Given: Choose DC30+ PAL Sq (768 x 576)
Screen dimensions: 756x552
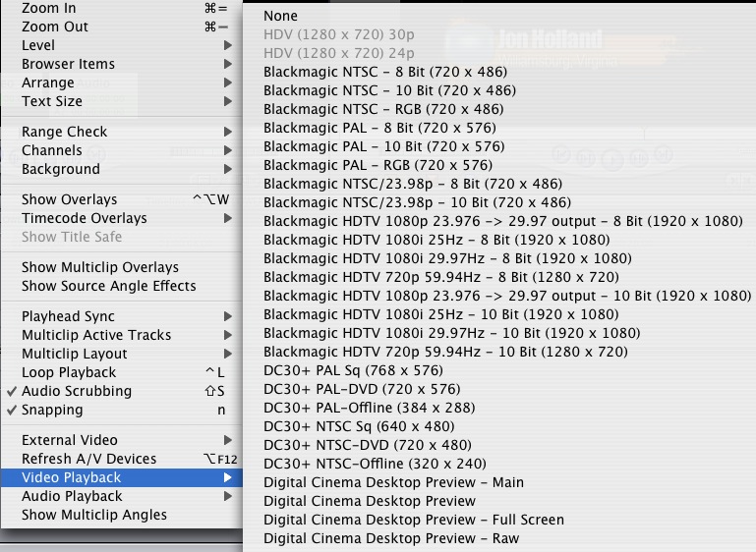Looking at the screenshot, I should point(499,370).
